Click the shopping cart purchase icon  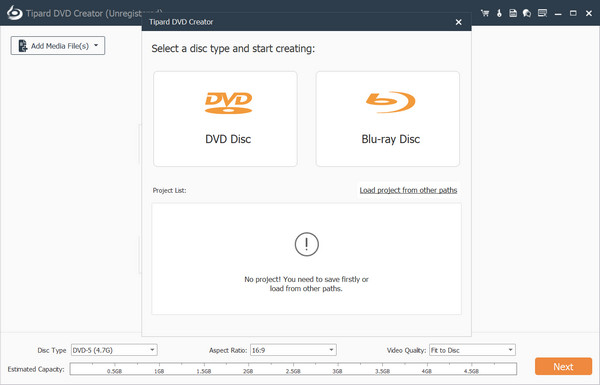tap(485, 13)
